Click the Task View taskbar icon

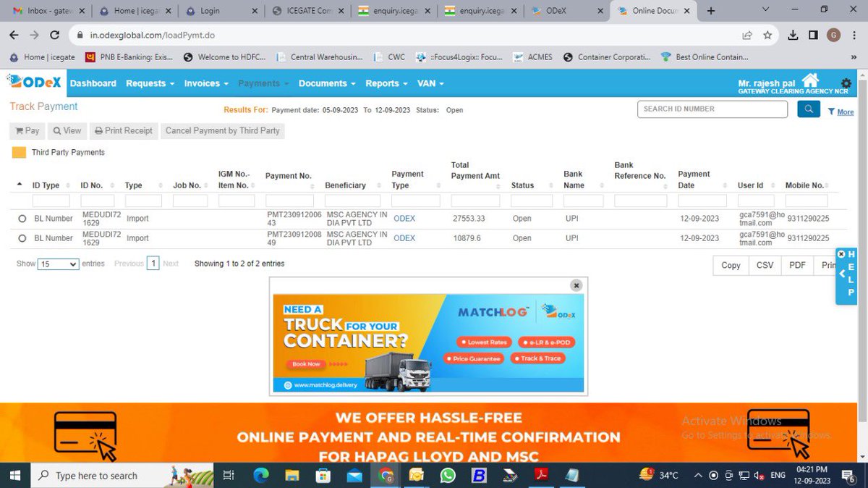(229, 475)
